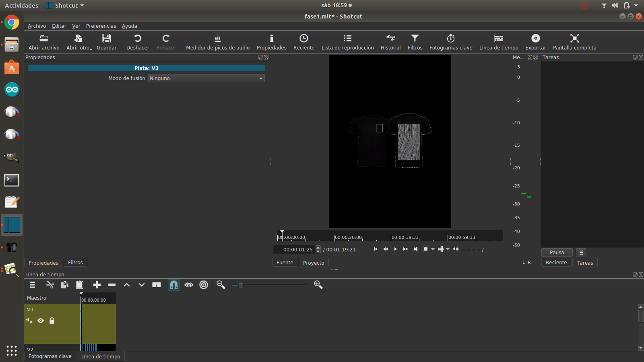
Task: Click the Proyecto tab below the player
Action: [314, 262]
